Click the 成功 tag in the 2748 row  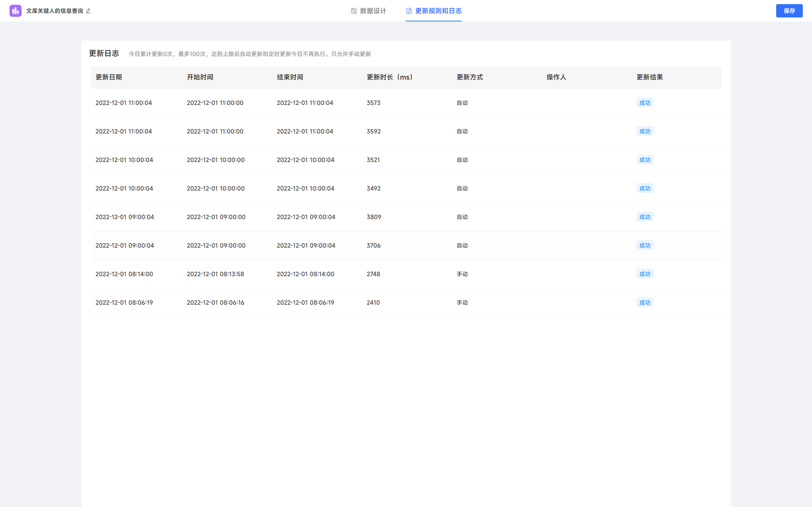point(645,274)
